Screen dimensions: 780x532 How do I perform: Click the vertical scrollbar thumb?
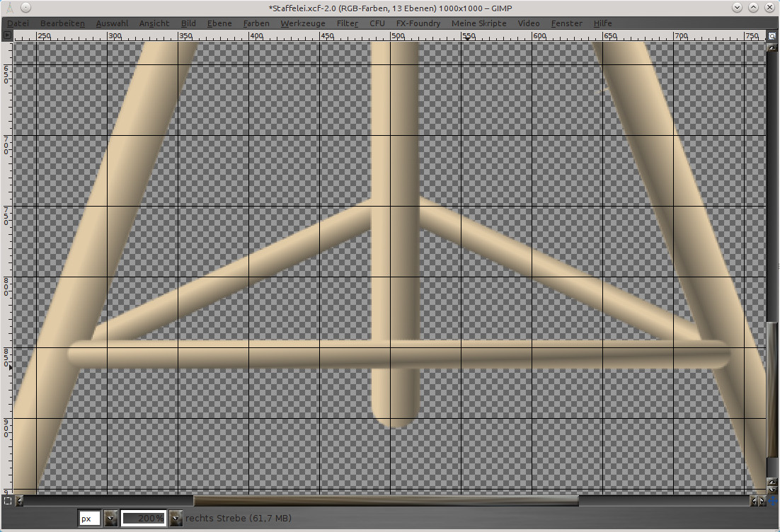click(771, 389)
